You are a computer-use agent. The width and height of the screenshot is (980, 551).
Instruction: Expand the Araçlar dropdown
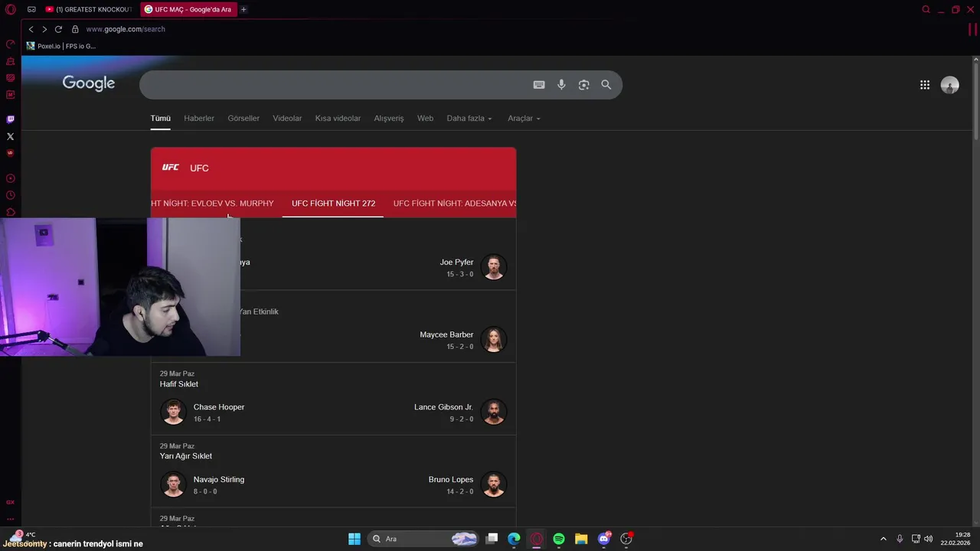(x=524, y=119)
